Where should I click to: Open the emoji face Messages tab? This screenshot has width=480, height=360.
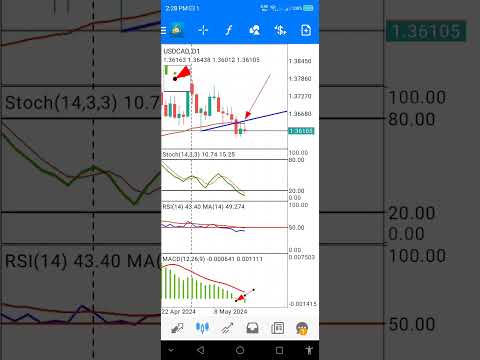(302, 328)
